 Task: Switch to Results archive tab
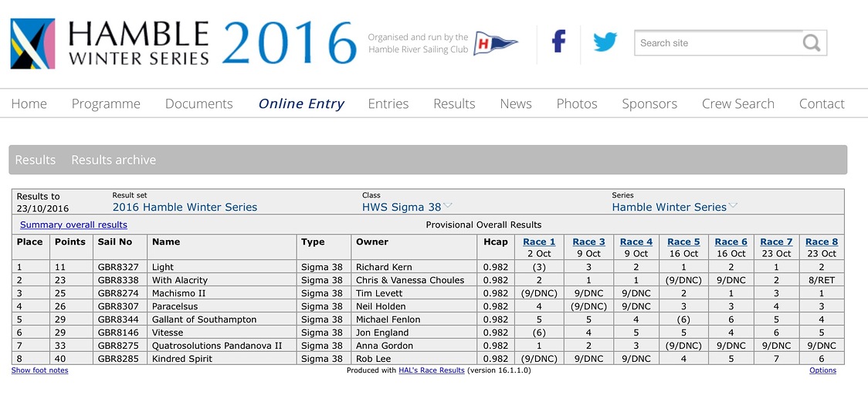pyautogui.click(x=114, y=160)
